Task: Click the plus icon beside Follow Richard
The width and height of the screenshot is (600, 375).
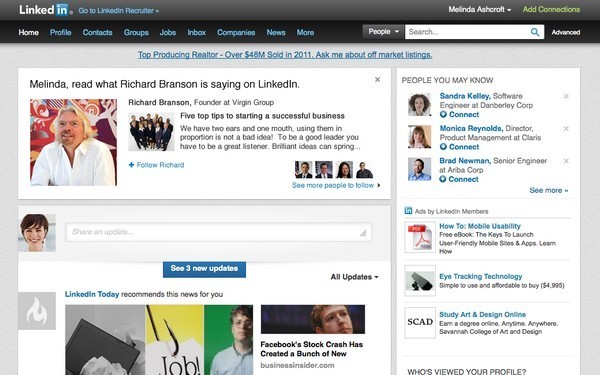Action: pos(131,165)
